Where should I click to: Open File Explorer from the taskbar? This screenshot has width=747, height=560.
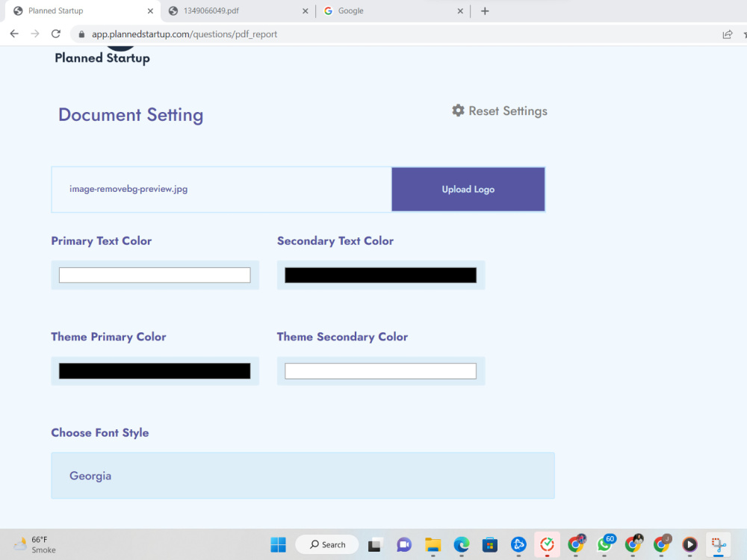pyautogui.click(x=433, y=544)
